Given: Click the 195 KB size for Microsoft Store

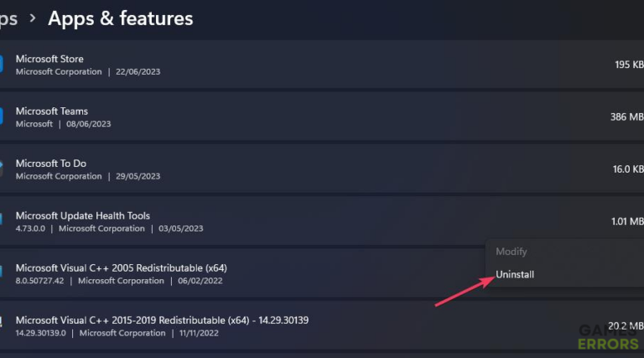Looking at the screenshot, I should (629, 65).
